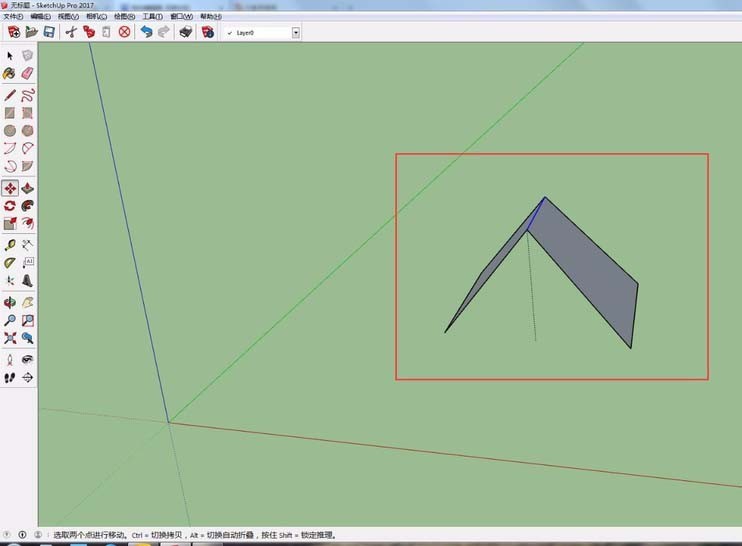Click the red Erase/Delete toolbar icon
Screen dimensions: 742x546
124,32
